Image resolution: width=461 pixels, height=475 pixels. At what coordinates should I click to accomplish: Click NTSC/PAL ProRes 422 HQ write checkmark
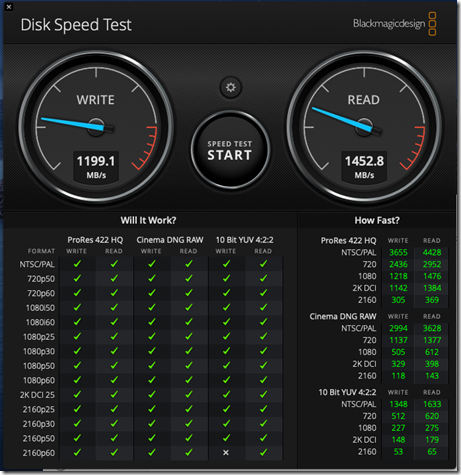point(77,264)
